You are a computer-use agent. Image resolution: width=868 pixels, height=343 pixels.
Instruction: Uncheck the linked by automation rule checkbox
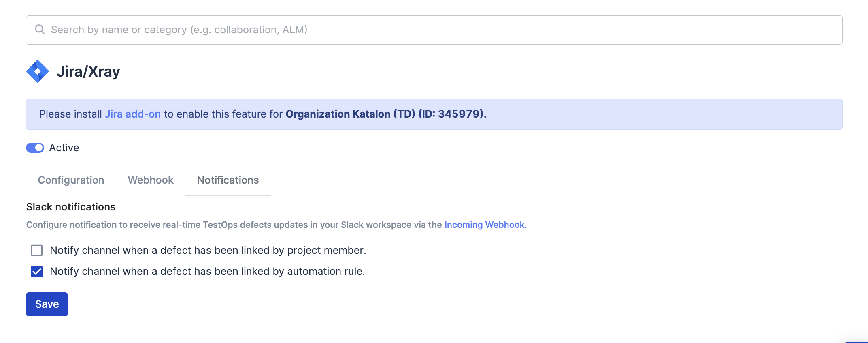click(x=37, y=272)
